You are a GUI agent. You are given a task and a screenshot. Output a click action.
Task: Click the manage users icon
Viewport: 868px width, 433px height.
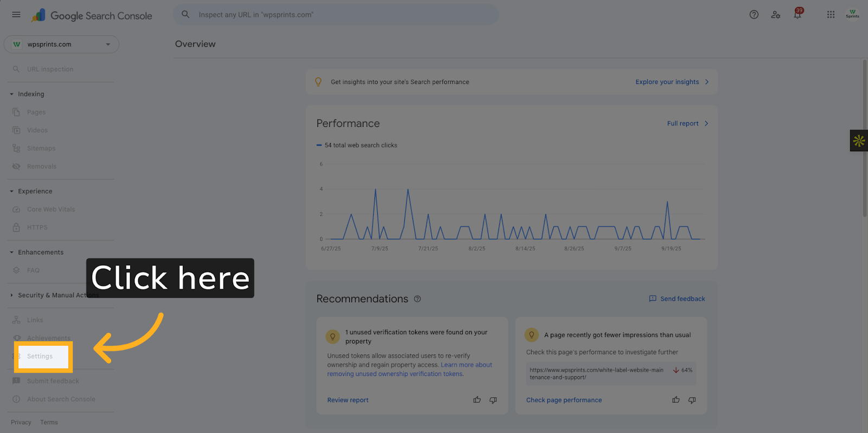(775, 15)
